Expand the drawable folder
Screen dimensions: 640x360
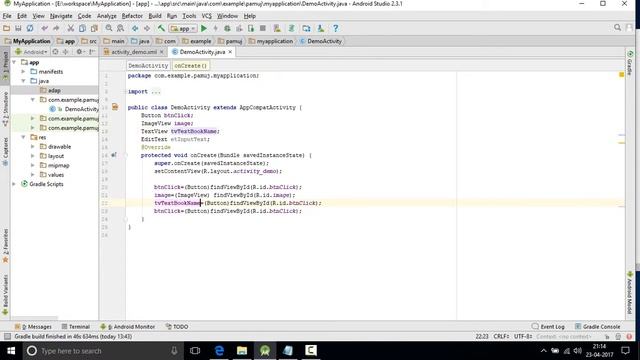coord(33,147)
